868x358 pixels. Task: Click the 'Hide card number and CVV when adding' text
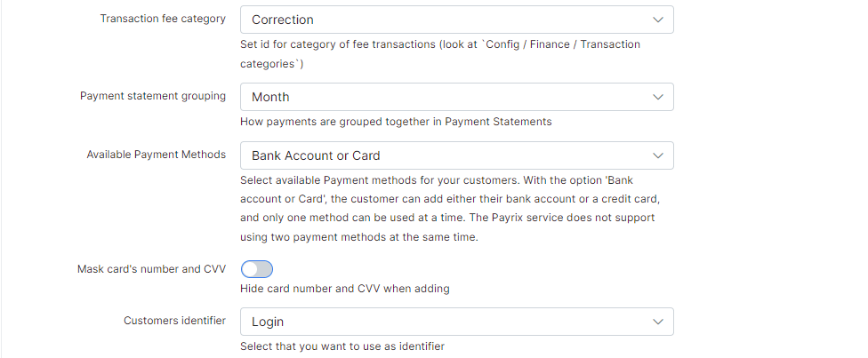(x=344, y=288)
